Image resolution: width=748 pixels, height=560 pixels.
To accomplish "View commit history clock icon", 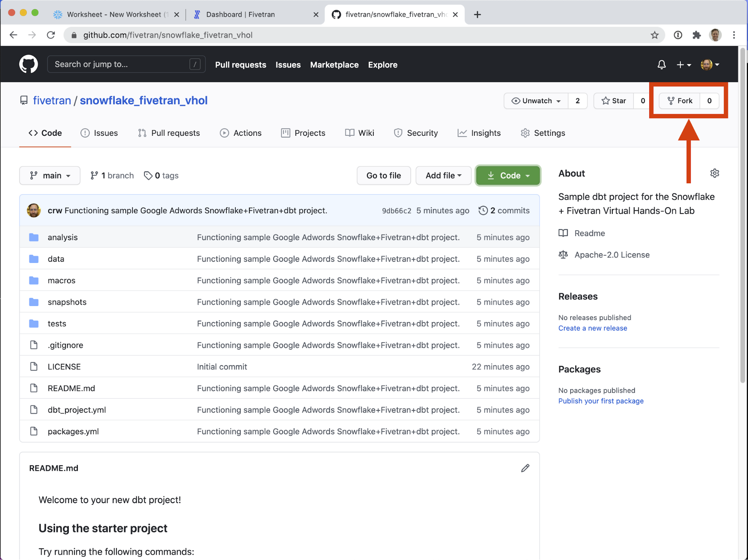I will pyautogui.click(x=483, y=211).
